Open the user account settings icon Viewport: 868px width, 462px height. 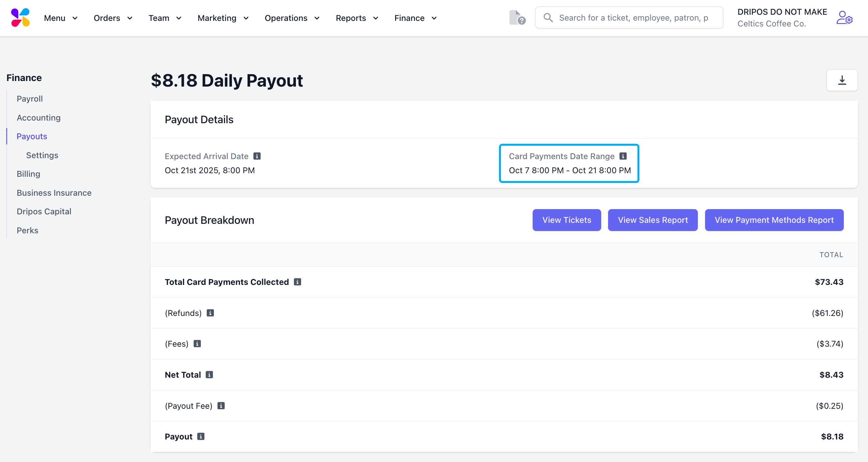click(x=844, y=18)
